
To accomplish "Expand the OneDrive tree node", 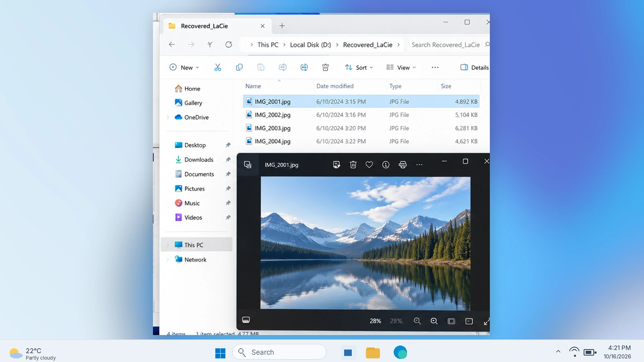I will 168,117.
